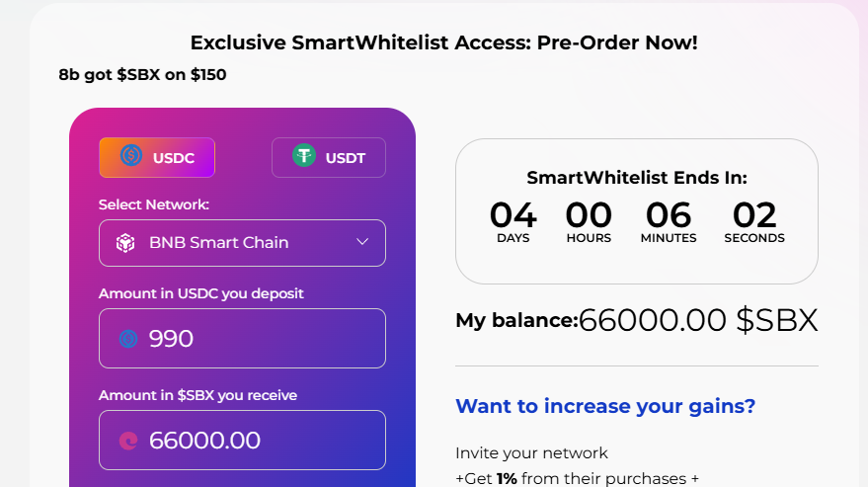Click the countdown SECONDS value 02
Image resolution: width=868 pixels, height=487 pixels.
(x=754, y=215)
